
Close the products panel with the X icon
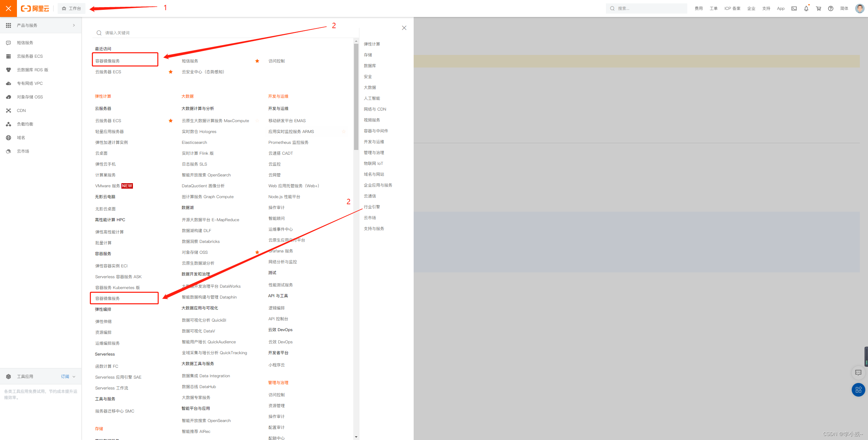[404, 28]
